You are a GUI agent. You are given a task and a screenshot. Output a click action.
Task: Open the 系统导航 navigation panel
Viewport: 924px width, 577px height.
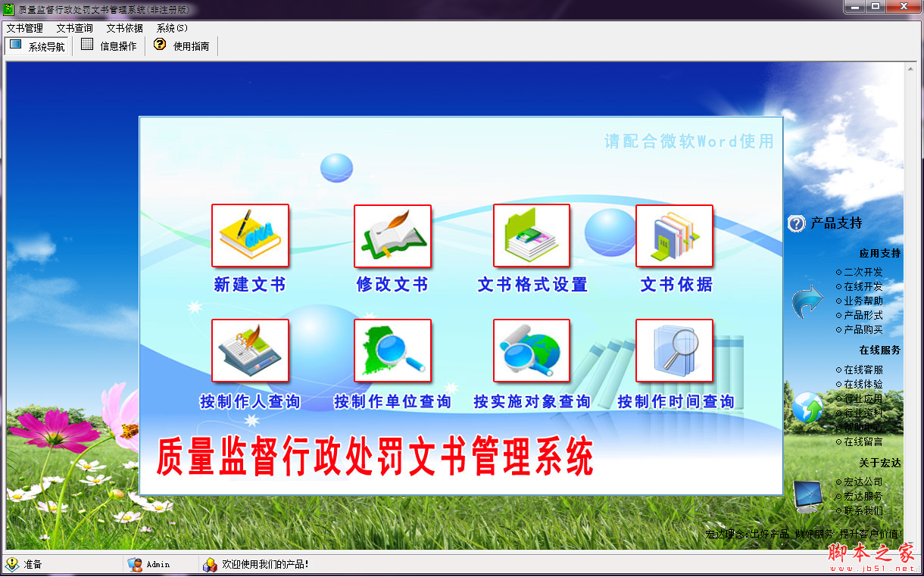pyautogui.click(x=36, y=45)
